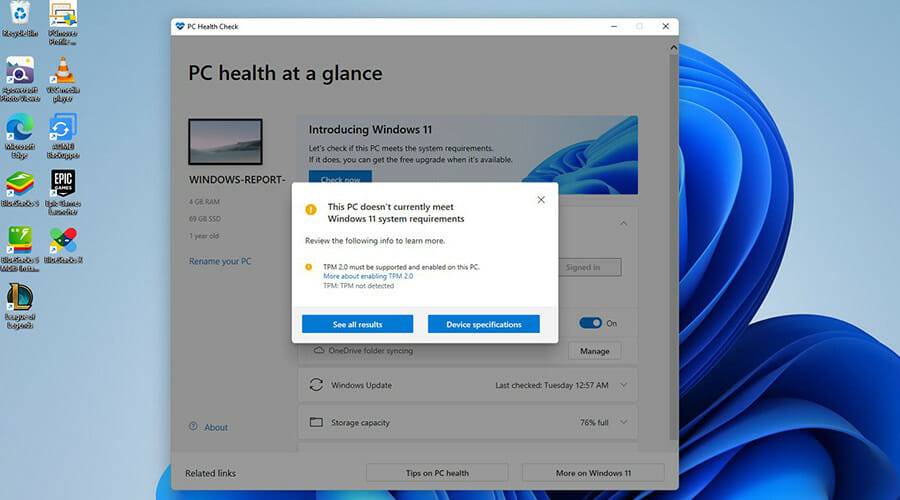Click See all results button
The width and height of the screenshot is (900, 500).
tap(357, 324)
